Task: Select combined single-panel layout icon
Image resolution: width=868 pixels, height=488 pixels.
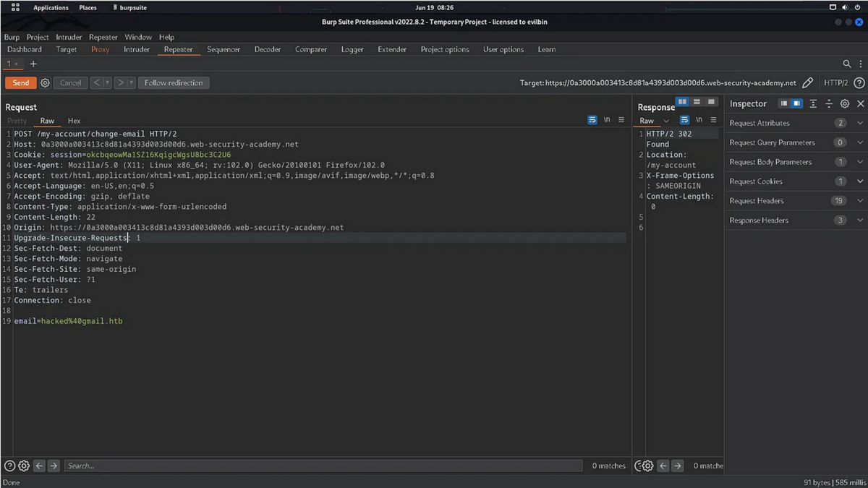Action: [711, 102]
